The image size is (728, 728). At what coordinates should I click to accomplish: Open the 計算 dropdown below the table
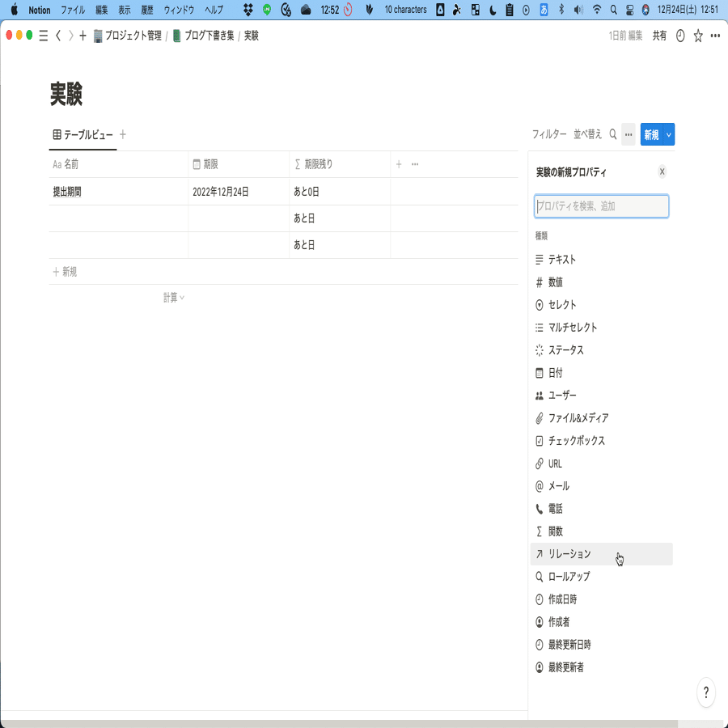click(172, 297)
